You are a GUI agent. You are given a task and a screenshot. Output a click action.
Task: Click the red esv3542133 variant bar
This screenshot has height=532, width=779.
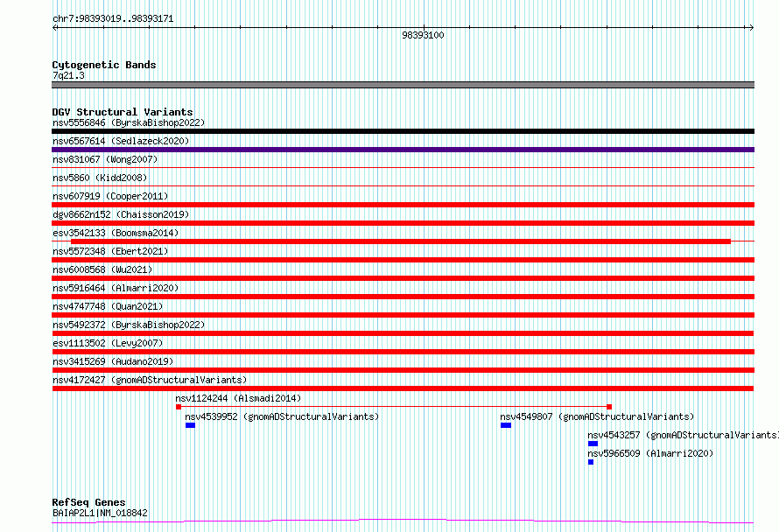pos(401,241)
